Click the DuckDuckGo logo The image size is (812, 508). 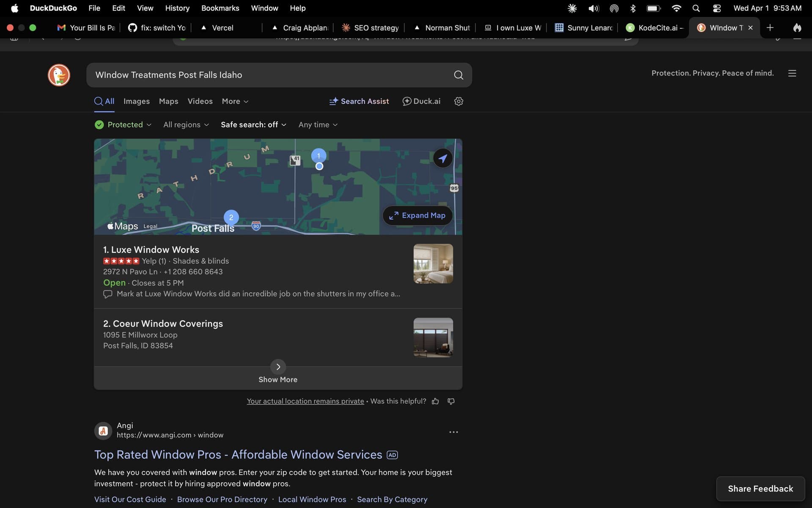[59, 75]
